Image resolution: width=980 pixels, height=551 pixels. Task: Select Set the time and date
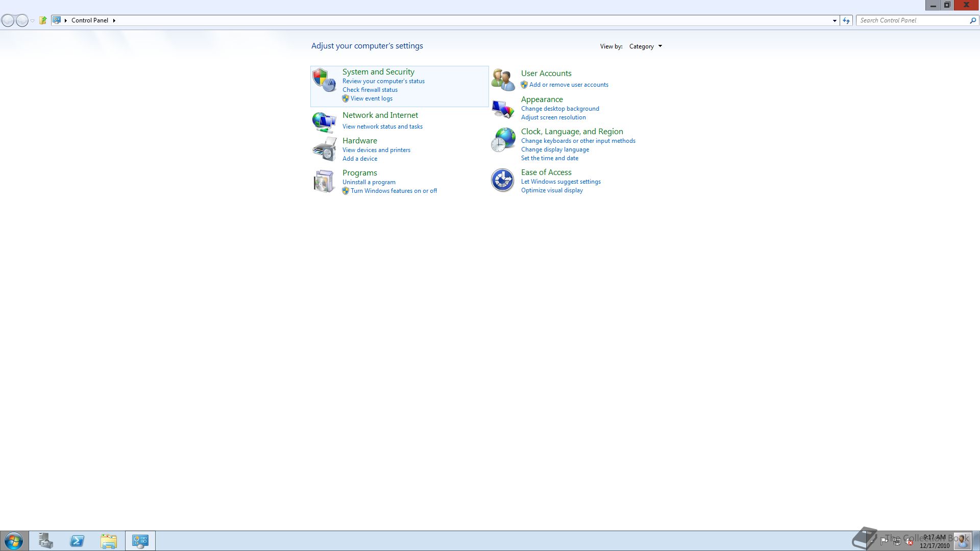pos(550,158)
